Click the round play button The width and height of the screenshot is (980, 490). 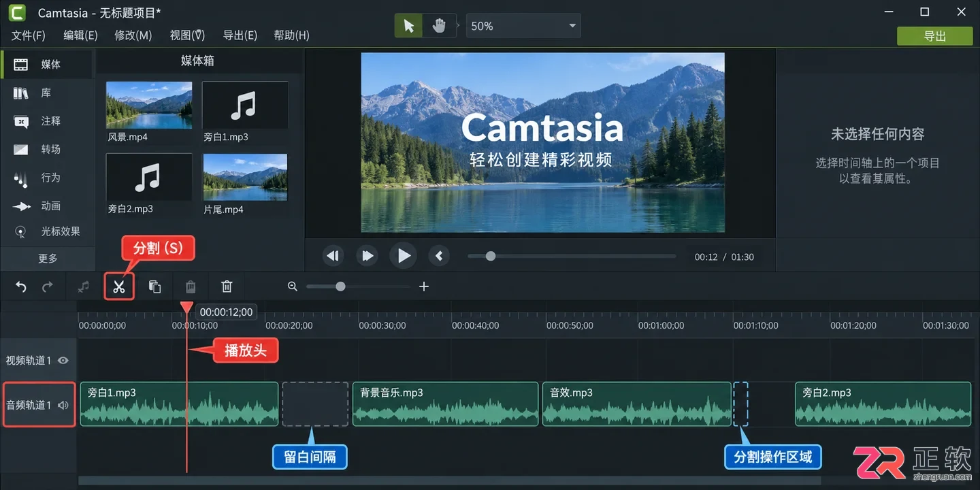404,256
